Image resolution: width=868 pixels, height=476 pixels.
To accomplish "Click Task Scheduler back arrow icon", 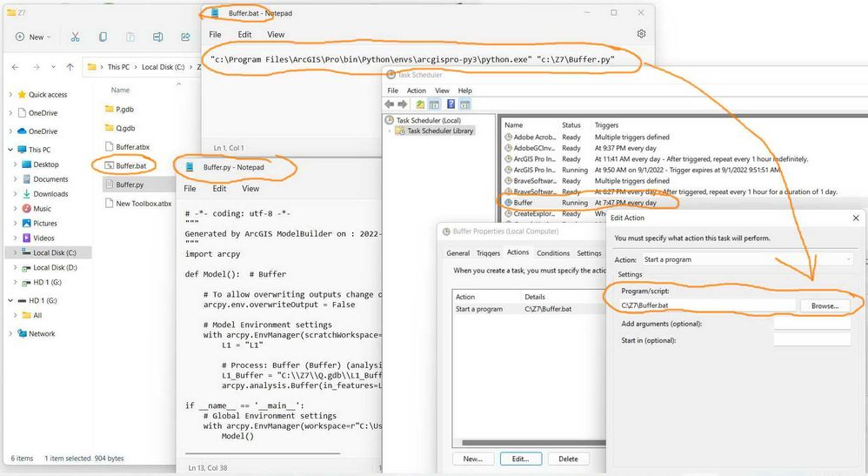I will pyautogui.click(x=389, y=104).
